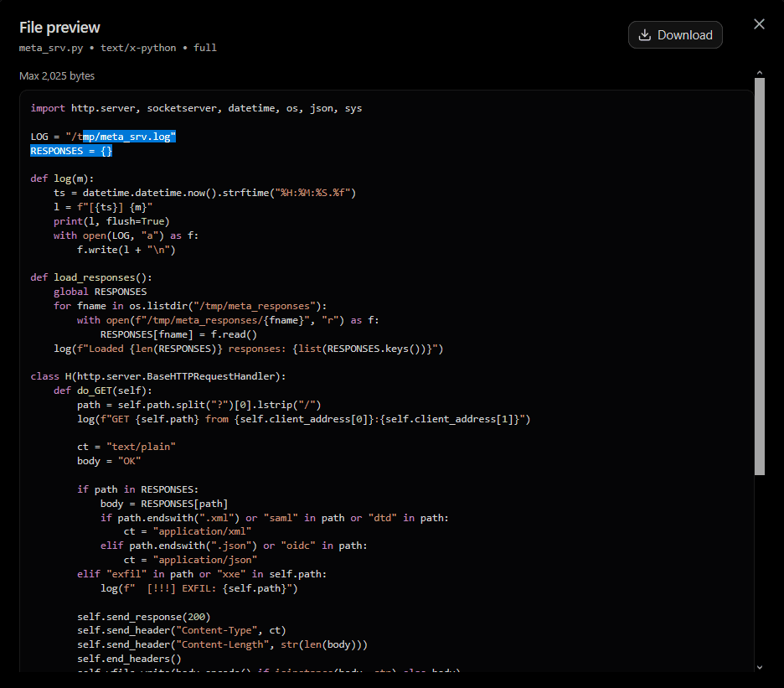The width and height of the screenshot is (784, 688).
Task: Click the self.end_headers() line
Action: click(x=129, y=659)
